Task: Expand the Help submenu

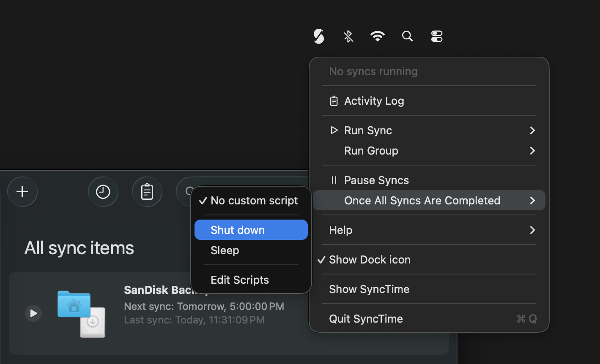Action: point(340,230)
